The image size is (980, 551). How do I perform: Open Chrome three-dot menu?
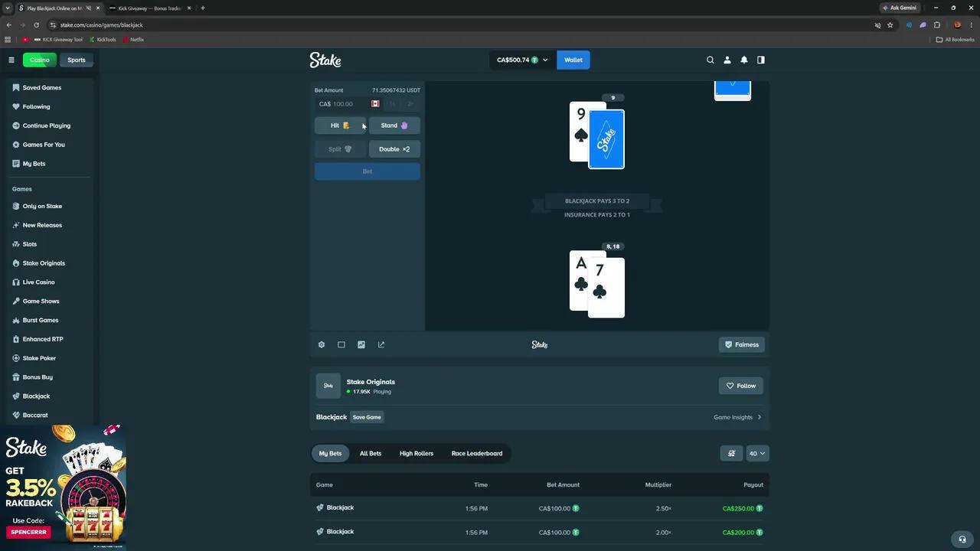[971, 25]
